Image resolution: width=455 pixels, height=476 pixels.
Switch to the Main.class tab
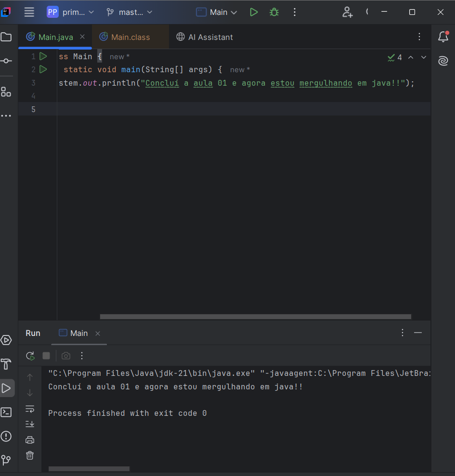point(130,37)
